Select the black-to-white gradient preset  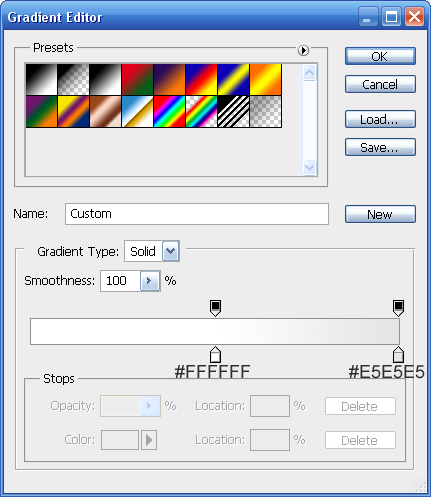(x=105, y=80)
